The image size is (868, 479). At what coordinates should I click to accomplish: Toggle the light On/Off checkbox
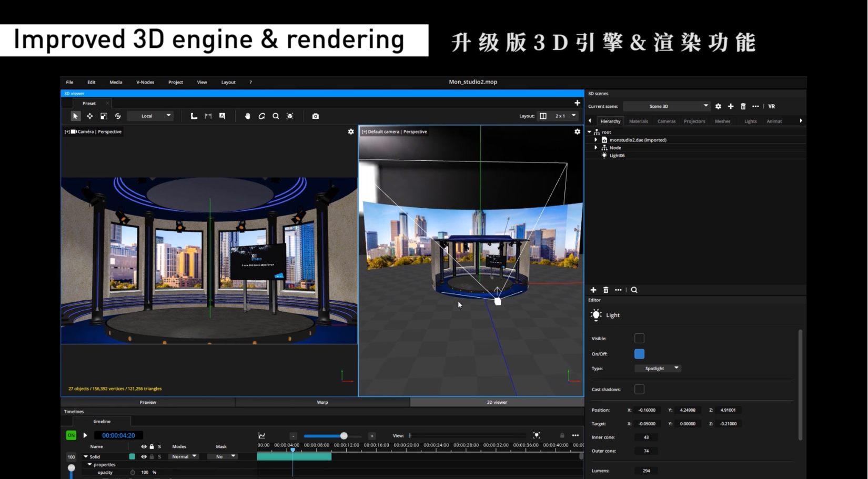(639, 354)
